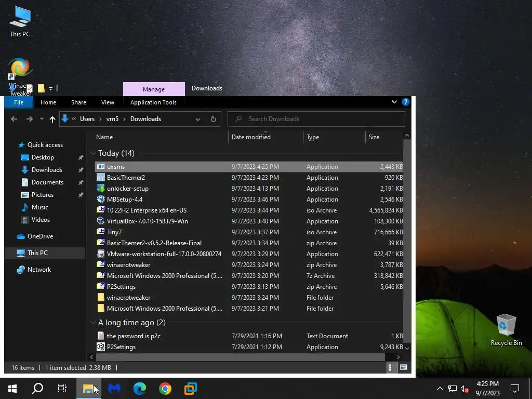This screenshot has width=532, height=399.
Task: Open the This PC desktop icon
Action: (x=20, y=21)
